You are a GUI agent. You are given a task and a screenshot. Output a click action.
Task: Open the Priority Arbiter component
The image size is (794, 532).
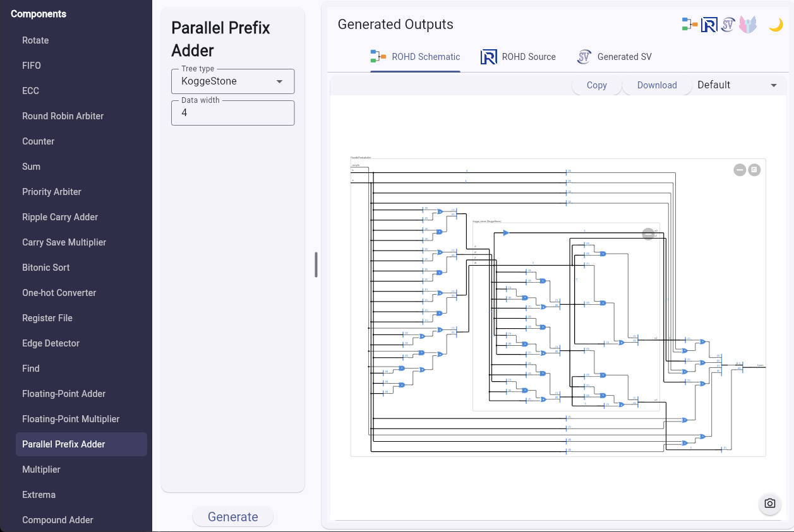[81, 192]
